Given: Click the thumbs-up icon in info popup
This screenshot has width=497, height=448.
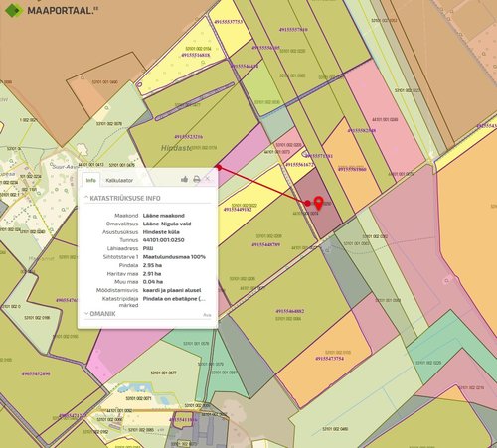Looking at the screenshot, I should point(185,179).
